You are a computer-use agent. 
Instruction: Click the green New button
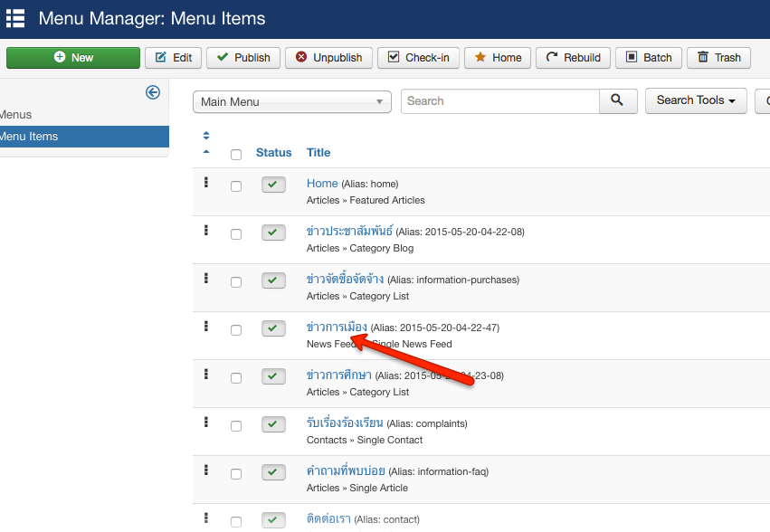[x=73, y=58]
